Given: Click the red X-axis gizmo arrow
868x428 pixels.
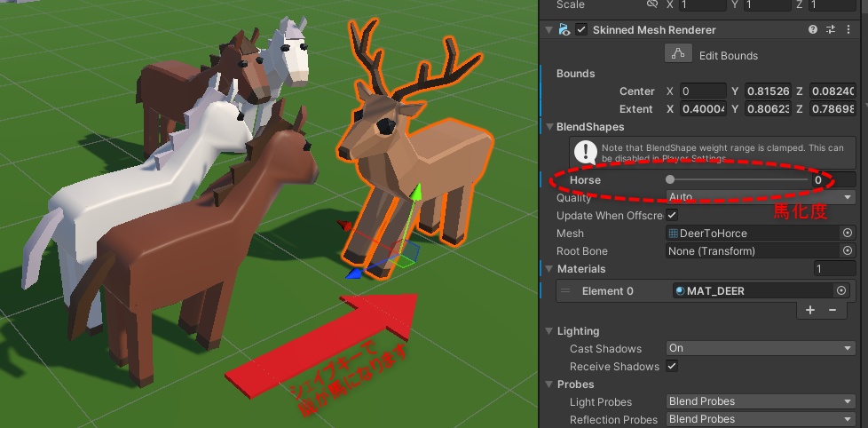Looking at the screenshot, I should [x=345, y=226].
